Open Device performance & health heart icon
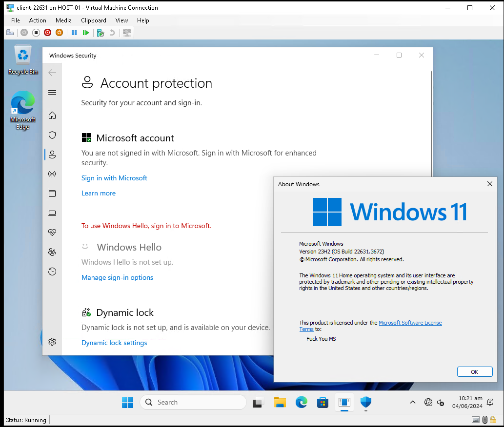The image size is (504, 427). (52, 233)
